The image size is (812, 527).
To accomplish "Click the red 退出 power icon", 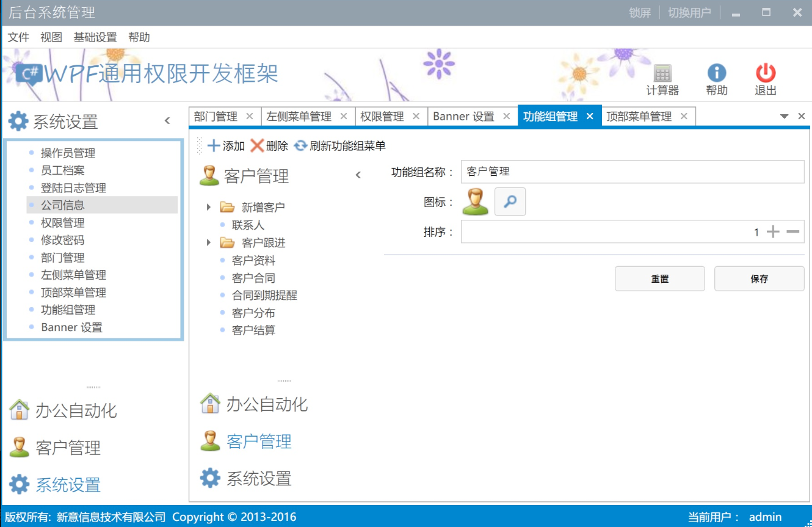I will point(766,73).
